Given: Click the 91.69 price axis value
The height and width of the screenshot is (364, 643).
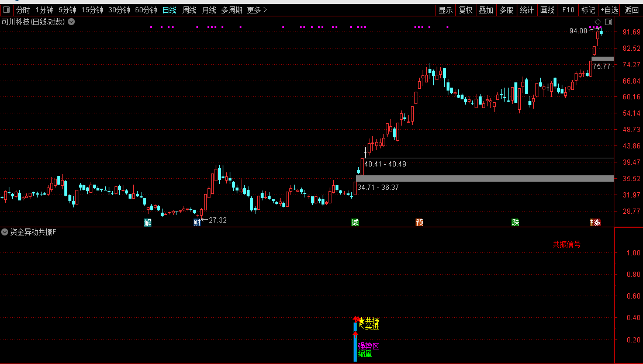Looking at the screenshot, I should pyautogui.click(x=631, y=32).
